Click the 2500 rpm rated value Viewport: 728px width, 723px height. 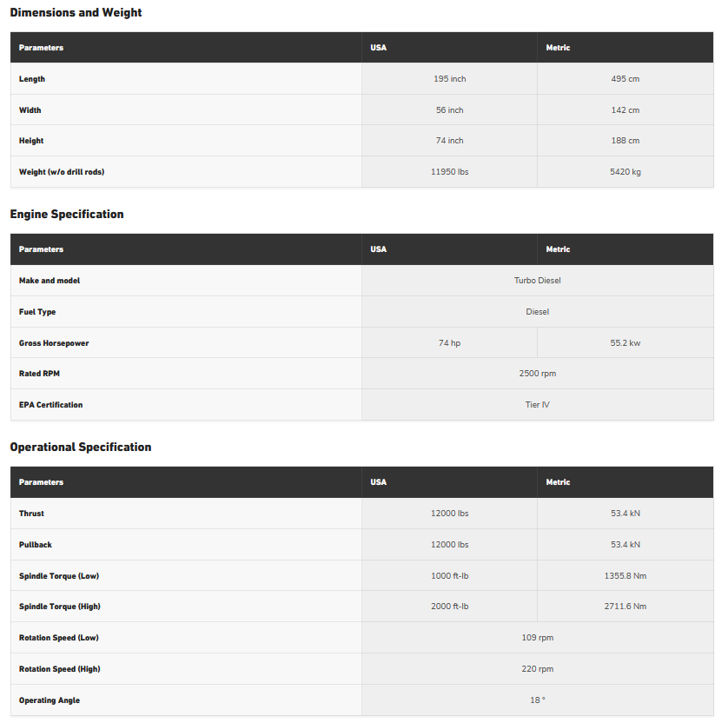pos(538,374)
